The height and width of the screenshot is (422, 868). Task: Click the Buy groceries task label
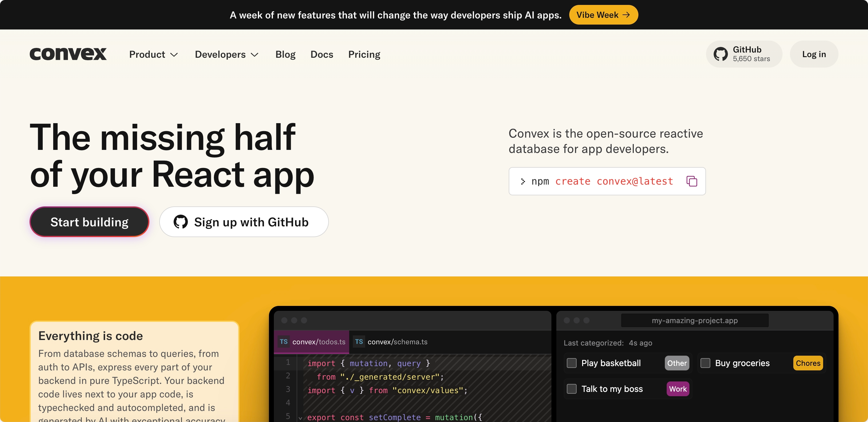click(x=742, y=363)
